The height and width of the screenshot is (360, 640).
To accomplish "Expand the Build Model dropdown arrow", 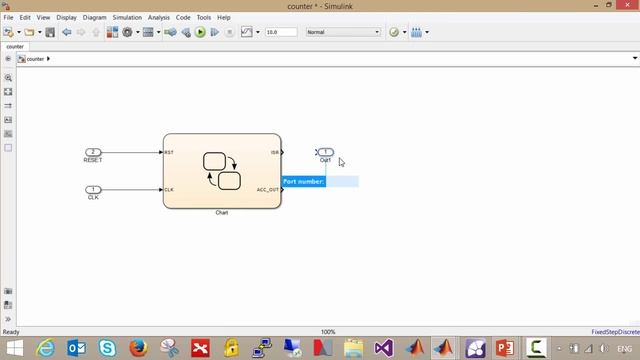I will (427, 32).
